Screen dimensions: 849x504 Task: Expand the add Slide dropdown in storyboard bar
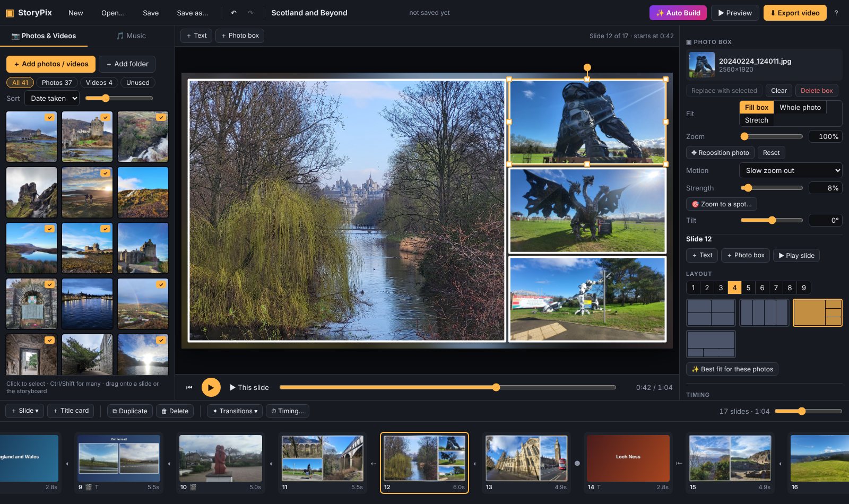(x=25, y=411)
